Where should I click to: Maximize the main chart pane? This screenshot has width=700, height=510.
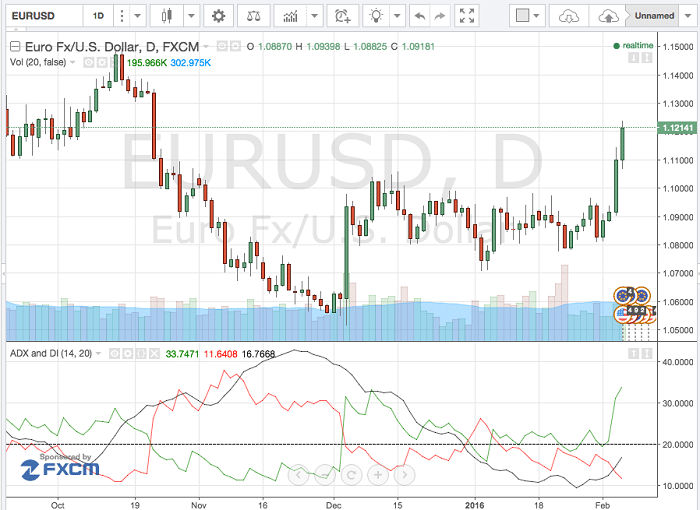(647, 58)
